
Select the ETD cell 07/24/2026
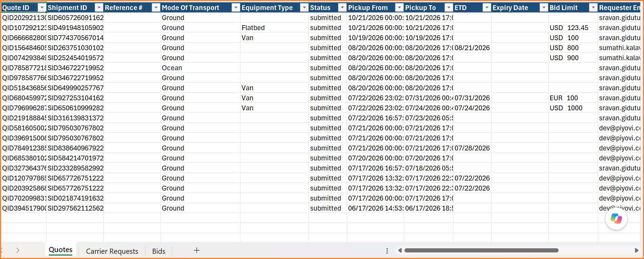pos(472,108)
